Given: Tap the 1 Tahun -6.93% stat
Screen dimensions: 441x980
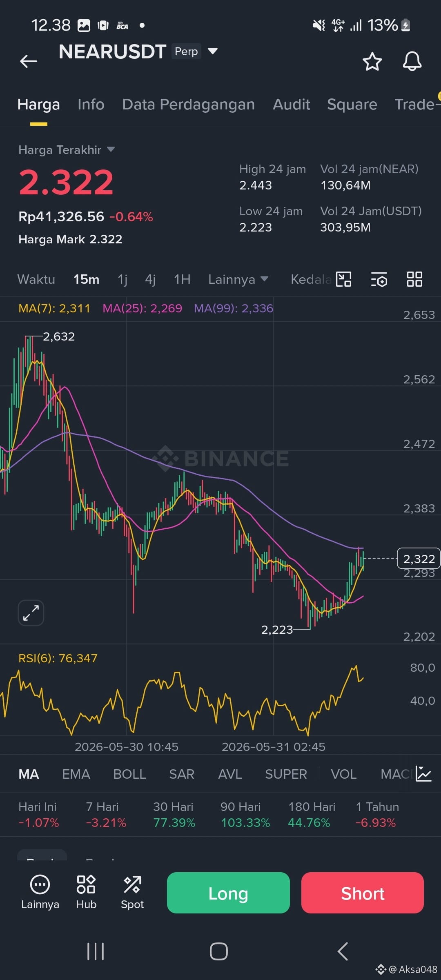Looking at the screenshot, I should coord(377,815).
